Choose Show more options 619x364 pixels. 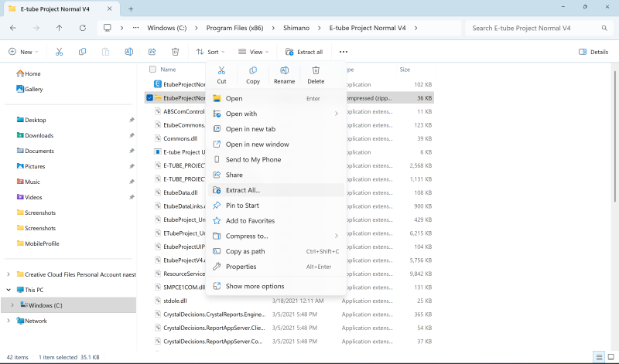(x=275, y=286)
